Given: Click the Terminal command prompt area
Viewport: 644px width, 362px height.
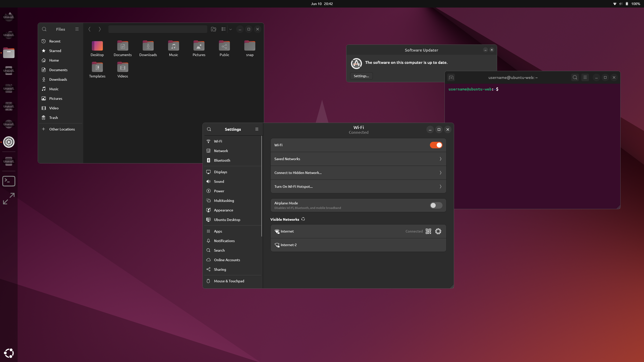Looking at the screenshot, I should pos(532,146).
